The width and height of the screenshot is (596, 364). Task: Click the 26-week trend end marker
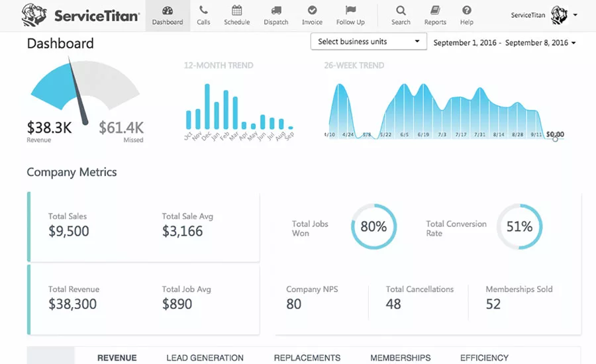click(x=556, y=140)
